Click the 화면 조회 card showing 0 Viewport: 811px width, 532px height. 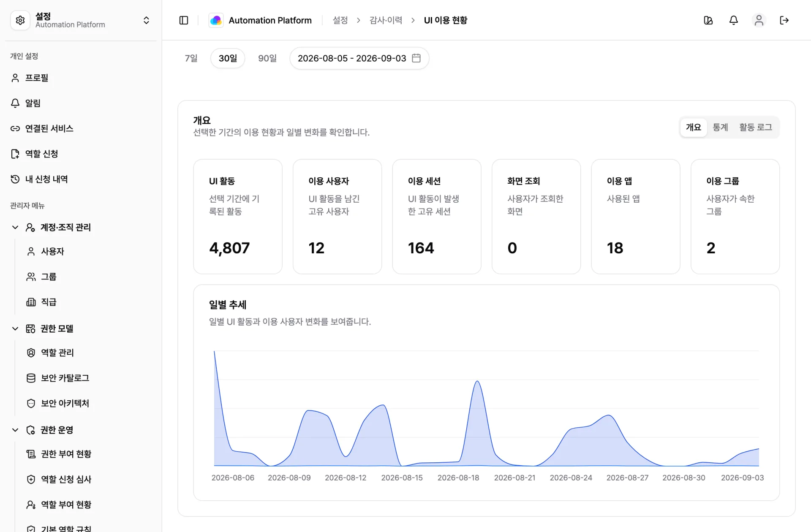coord(536,217)
